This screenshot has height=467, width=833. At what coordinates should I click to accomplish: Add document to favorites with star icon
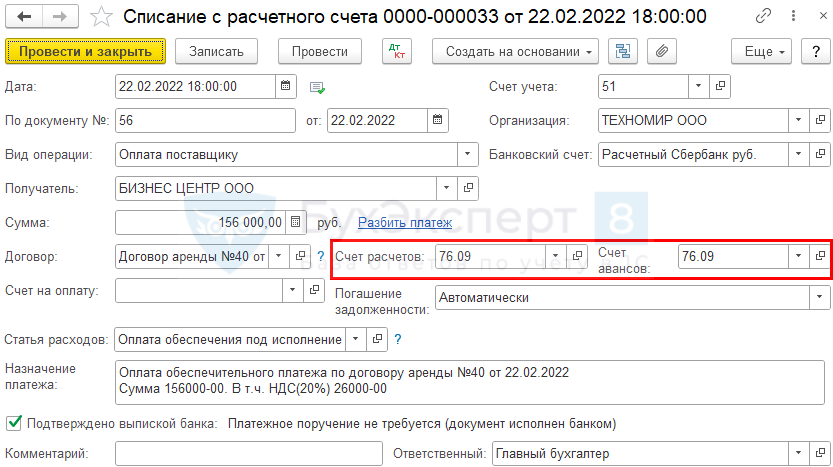(x=101, y=17)
